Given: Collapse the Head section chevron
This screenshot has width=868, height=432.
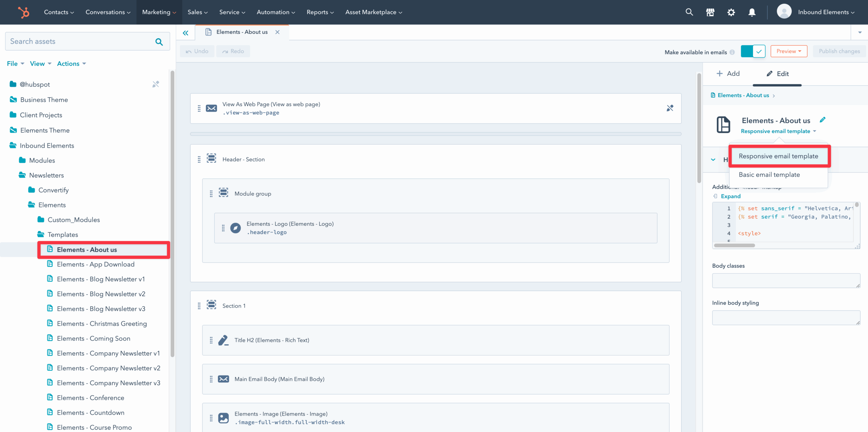Looking at the screenshot, I should pyautogui.click(x=713, y=160).
